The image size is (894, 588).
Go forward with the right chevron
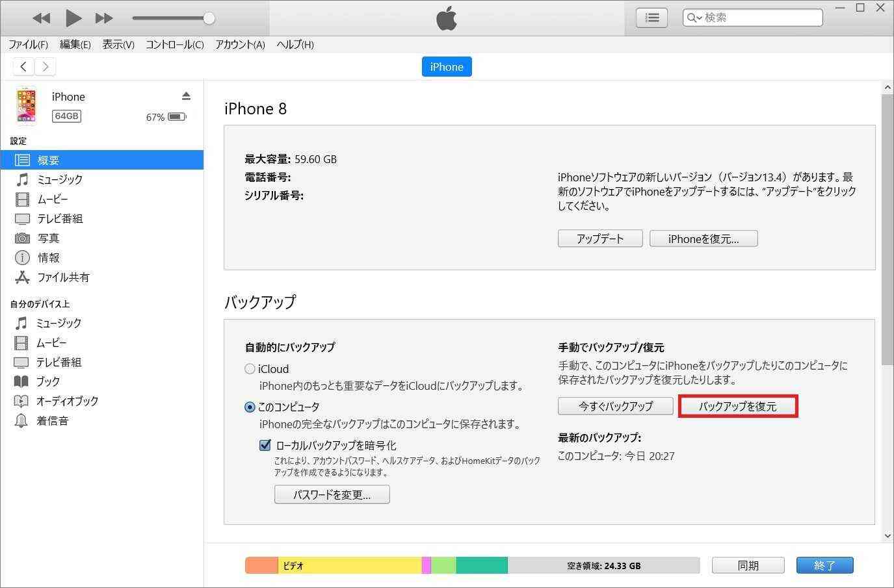[45, 66]
